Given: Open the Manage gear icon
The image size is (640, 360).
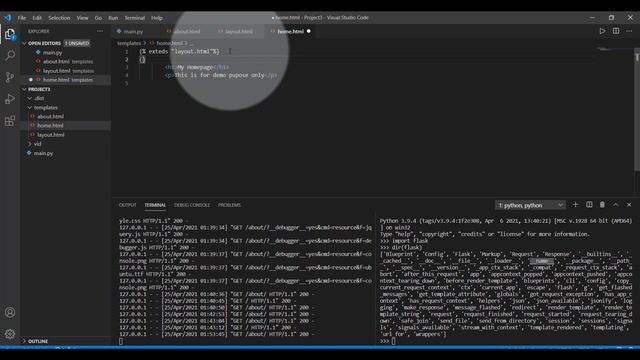Looking at the screenshot, I should pos(10,334).
